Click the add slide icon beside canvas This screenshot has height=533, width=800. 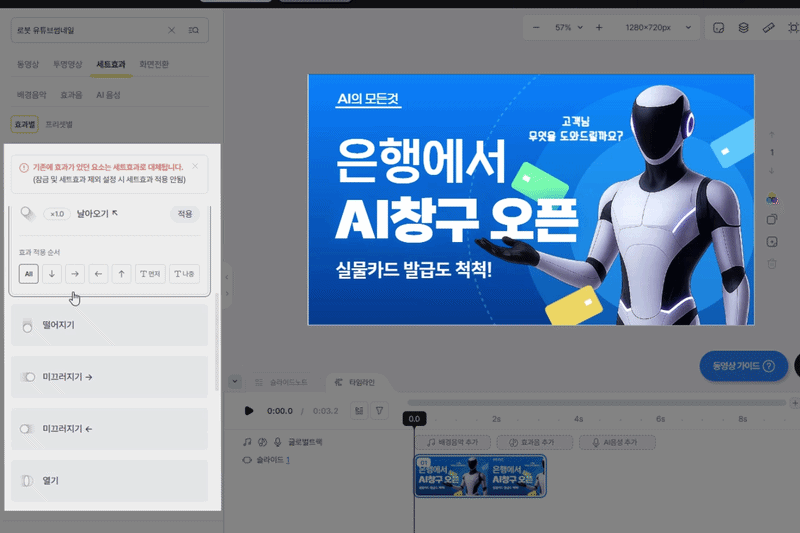(772, 242)
